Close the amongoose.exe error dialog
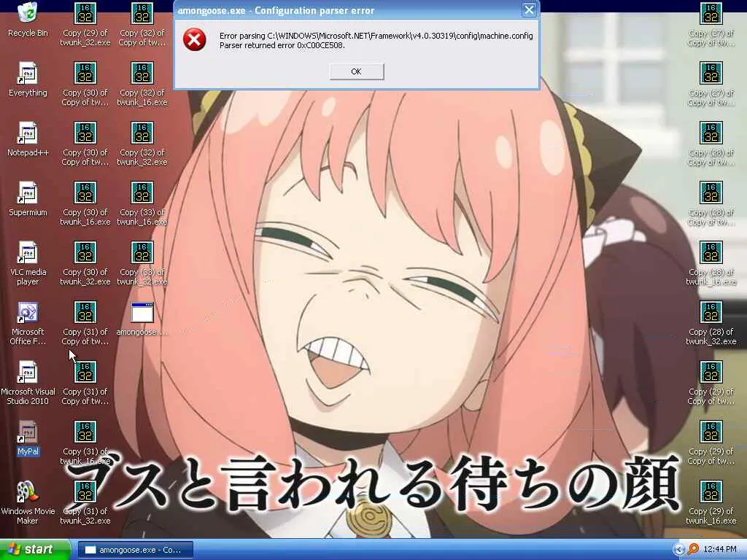This screenshot has height=560, width=747. point(529,10)
